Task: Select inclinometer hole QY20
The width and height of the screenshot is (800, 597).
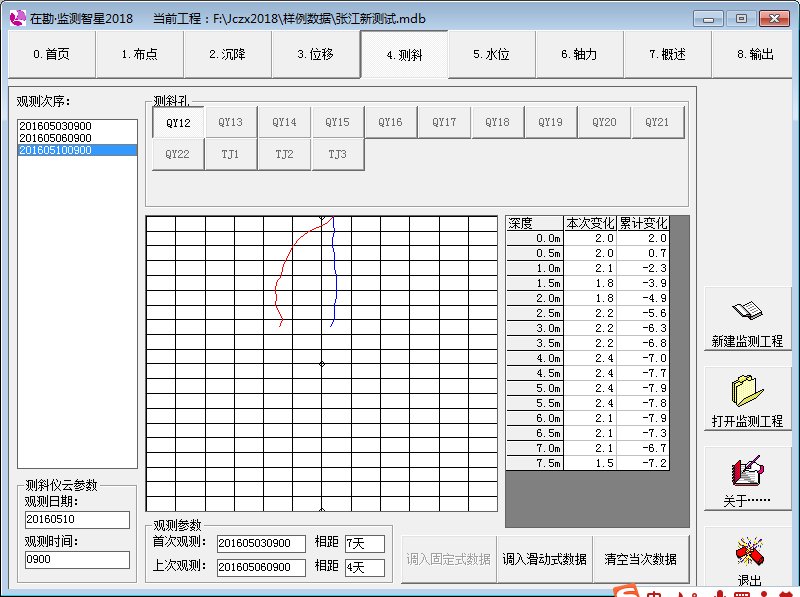Action: click(605, 122)
